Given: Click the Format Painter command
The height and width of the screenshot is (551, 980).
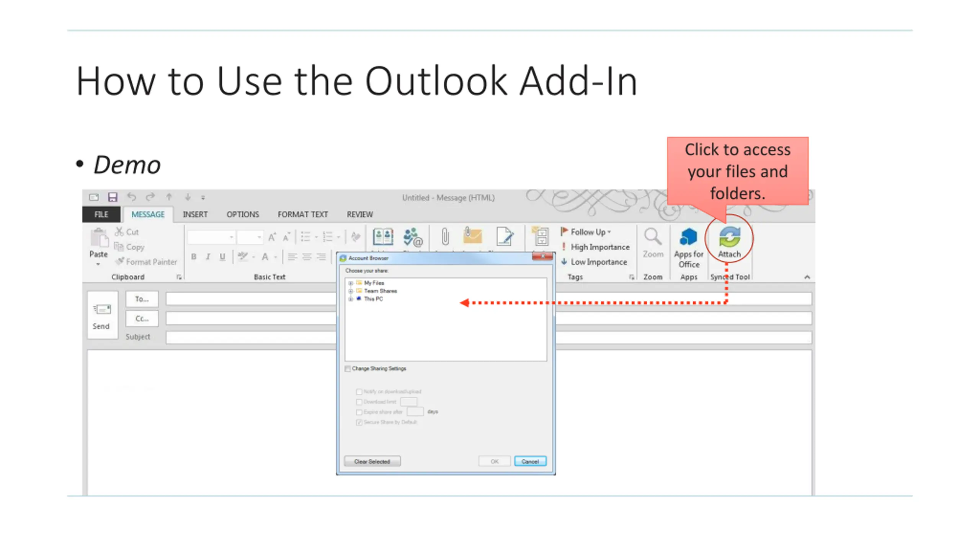Looking at the screenshot, I should click(x=146, y=262).
